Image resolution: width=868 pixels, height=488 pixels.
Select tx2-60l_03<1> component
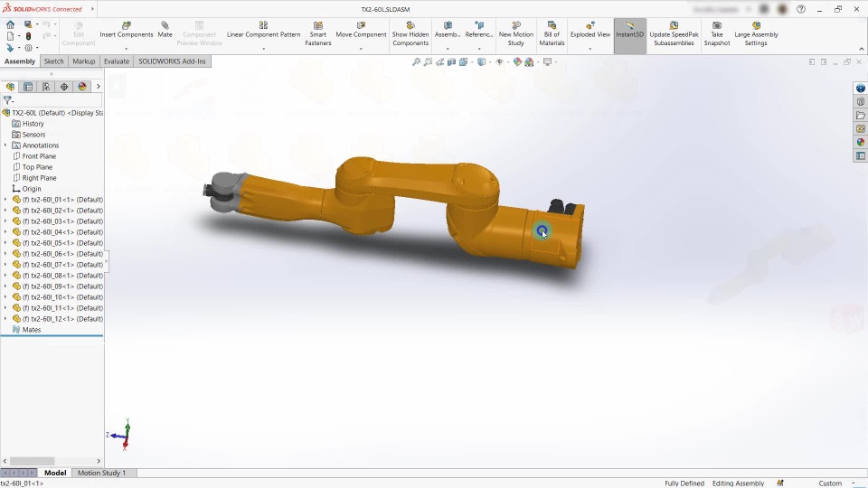tap(58, 221)
